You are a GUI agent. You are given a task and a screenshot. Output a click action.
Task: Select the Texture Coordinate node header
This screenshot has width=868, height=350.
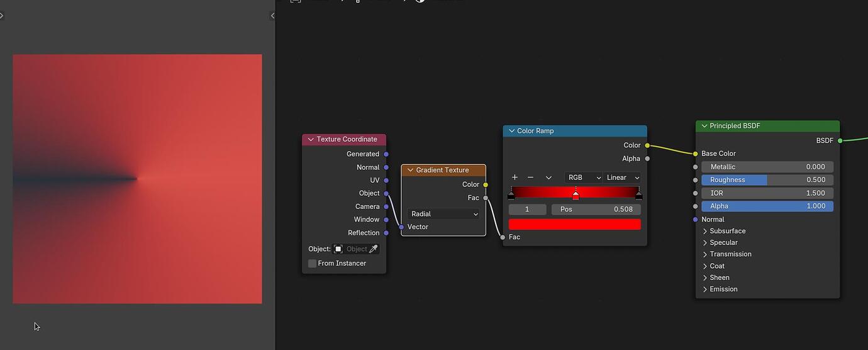click(344, 140)
